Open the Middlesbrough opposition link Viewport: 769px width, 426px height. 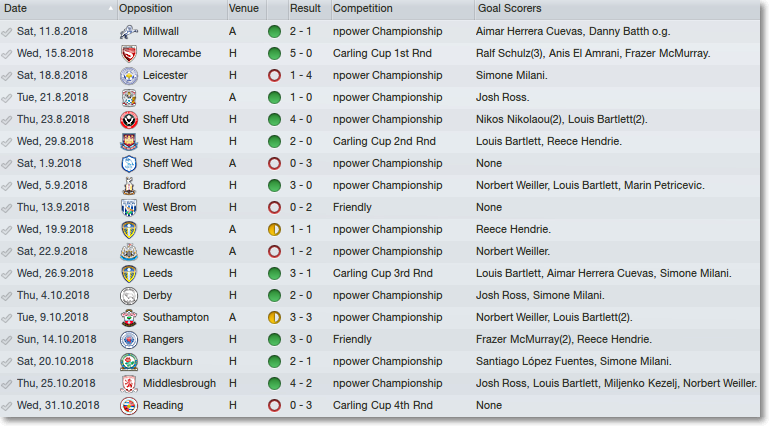pos(179,383)
